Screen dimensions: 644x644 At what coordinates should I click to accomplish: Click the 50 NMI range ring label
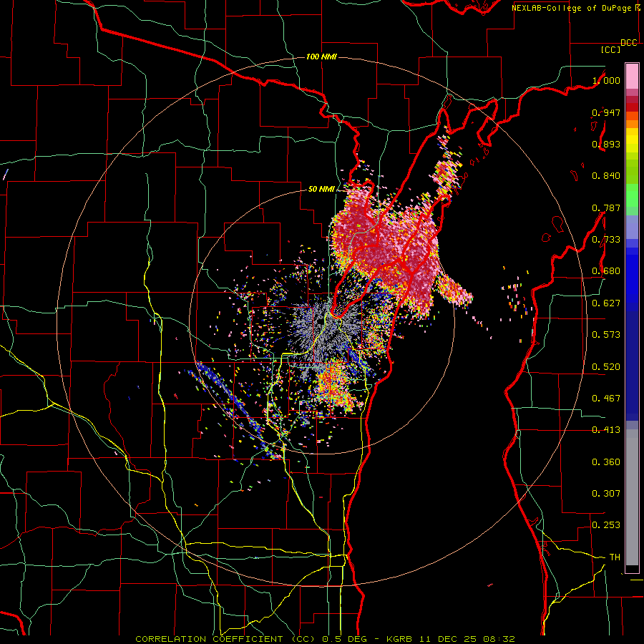coord(321,189)
